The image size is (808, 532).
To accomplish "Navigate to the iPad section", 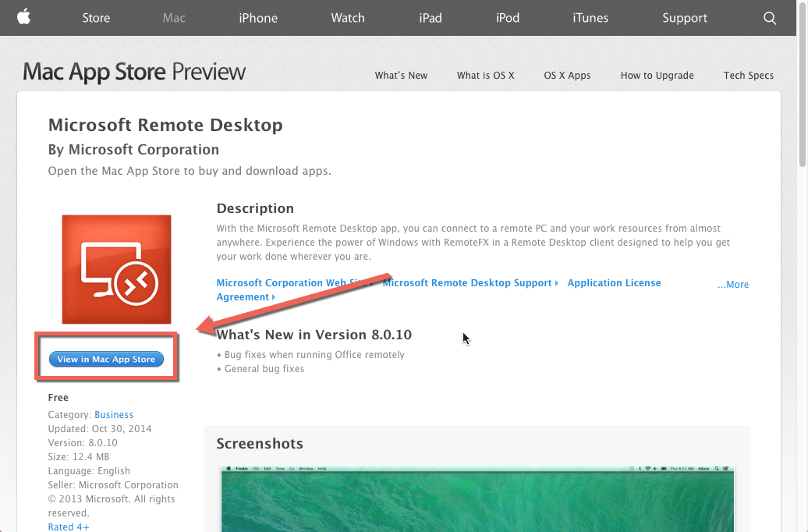I will click(431, 18).
